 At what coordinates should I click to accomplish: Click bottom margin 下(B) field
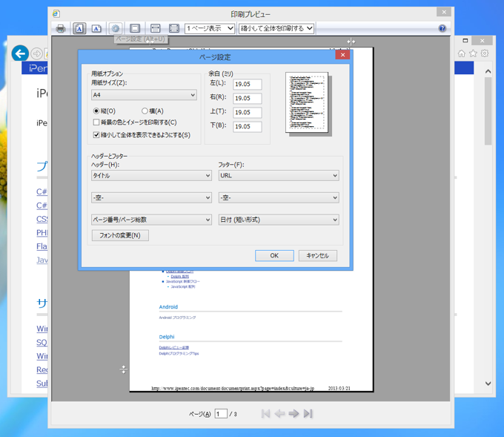(x=247, y=127)
